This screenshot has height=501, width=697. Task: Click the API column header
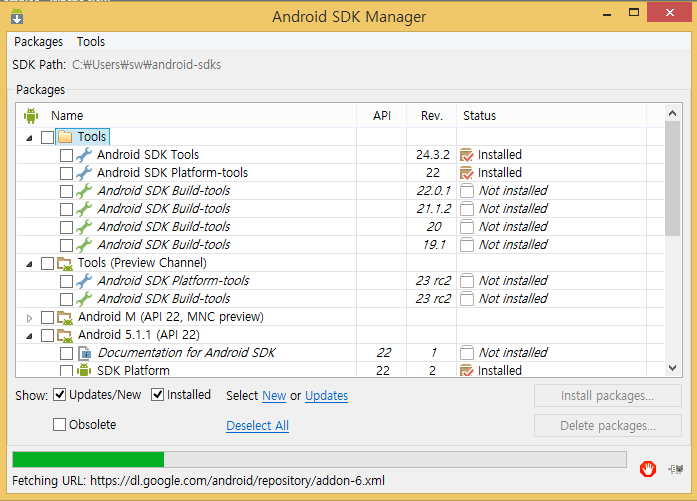pos(381,116)
